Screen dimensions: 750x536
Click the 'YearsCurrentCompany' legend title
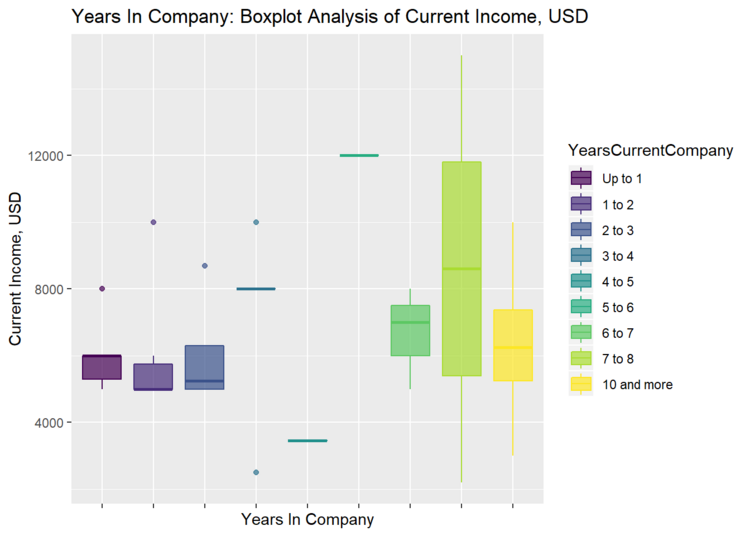[644, 151]
